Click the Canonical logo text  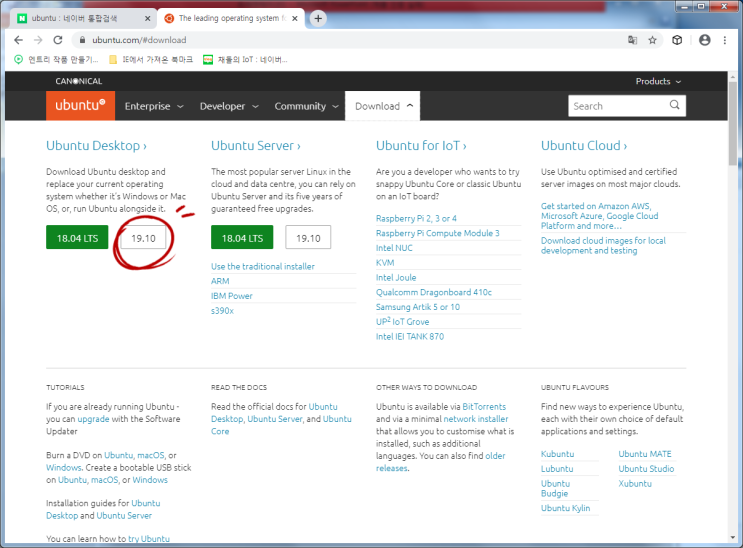pos(79,81)
